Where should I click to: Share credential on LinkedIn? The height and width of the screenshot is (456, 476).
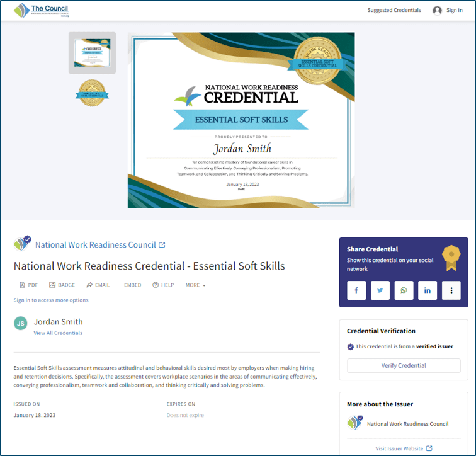[428, 290]
